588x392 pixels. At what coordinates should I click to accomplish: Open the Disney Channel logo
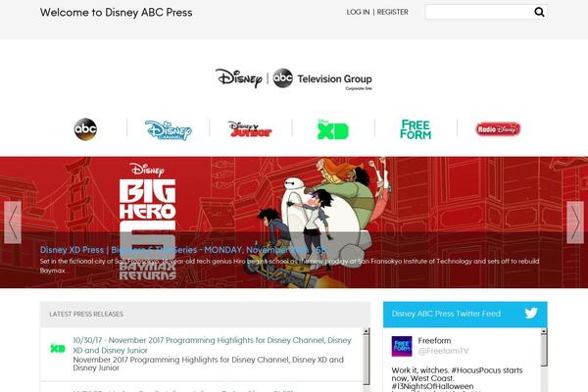pos(169,130)
